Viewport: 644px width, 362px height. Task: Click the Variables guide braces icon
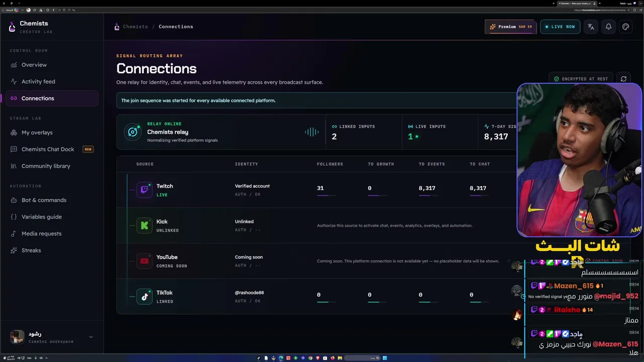click(x=14, y=217)
